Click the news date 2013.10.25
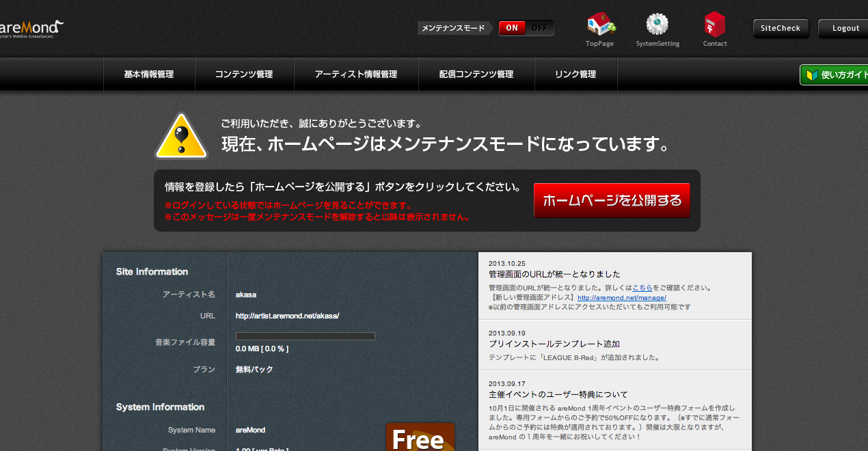868x451 pixels. [506, 263]
